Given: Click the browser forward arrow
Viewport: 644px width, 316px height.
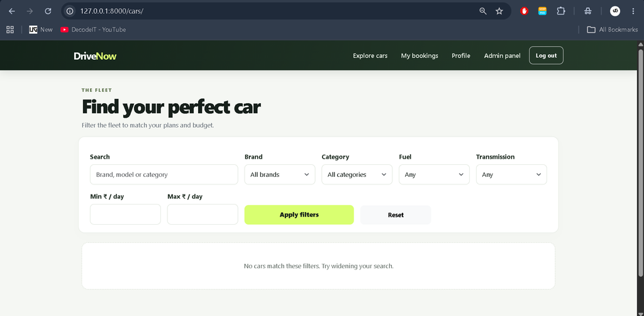Looking at the screenshot, I should (x=30, y=11).
